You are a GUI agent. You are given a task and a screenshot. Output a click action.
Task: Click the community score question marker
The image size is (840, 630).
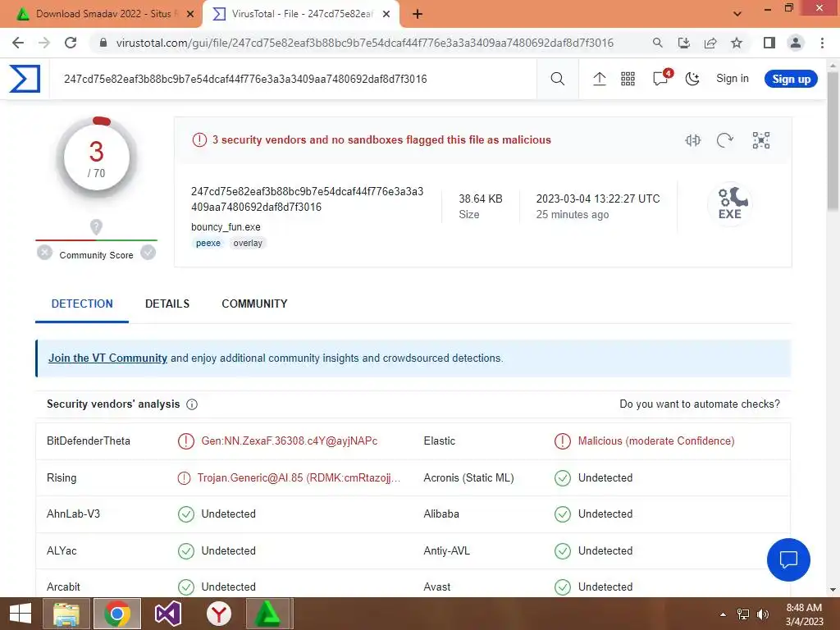[96, 226]
